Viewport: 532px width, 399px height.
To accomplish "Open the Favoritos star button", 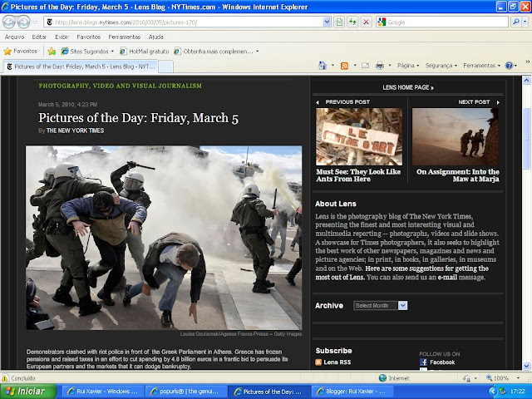I will [x=20, y=52].
